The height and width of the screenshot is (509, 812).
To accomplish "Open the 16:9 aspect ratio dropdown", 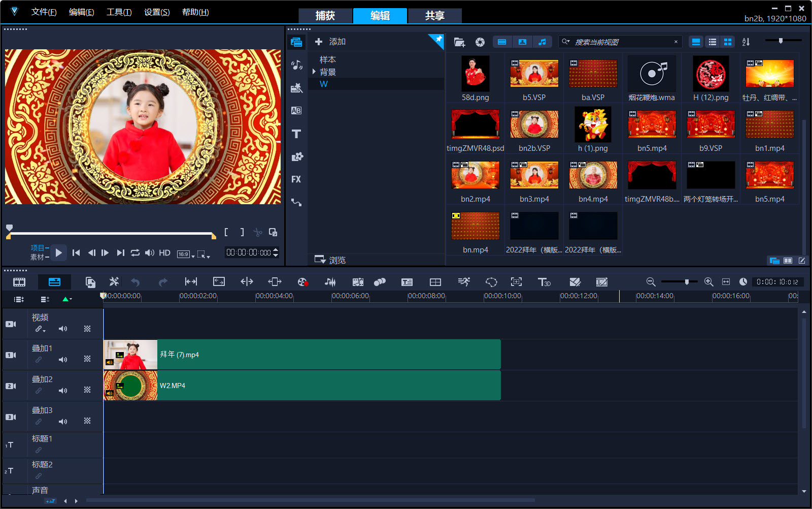I will point(185,254).
